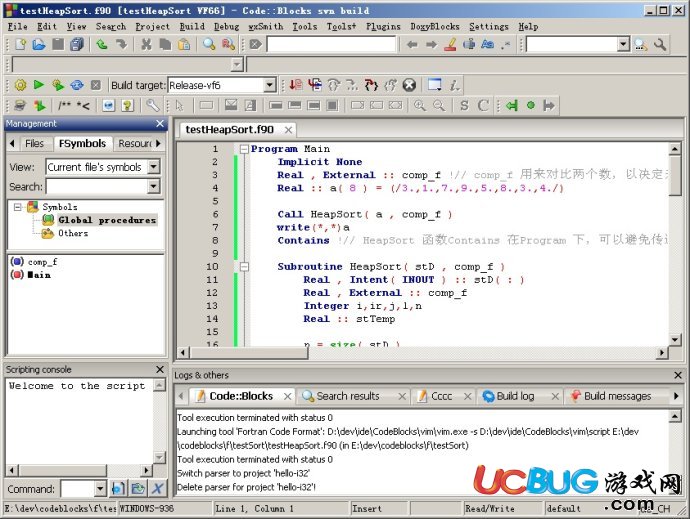The width and height of the screenshot is (690, 519).
Task: Click the Match case Aa icon
Action: click(x=488, y=44)
